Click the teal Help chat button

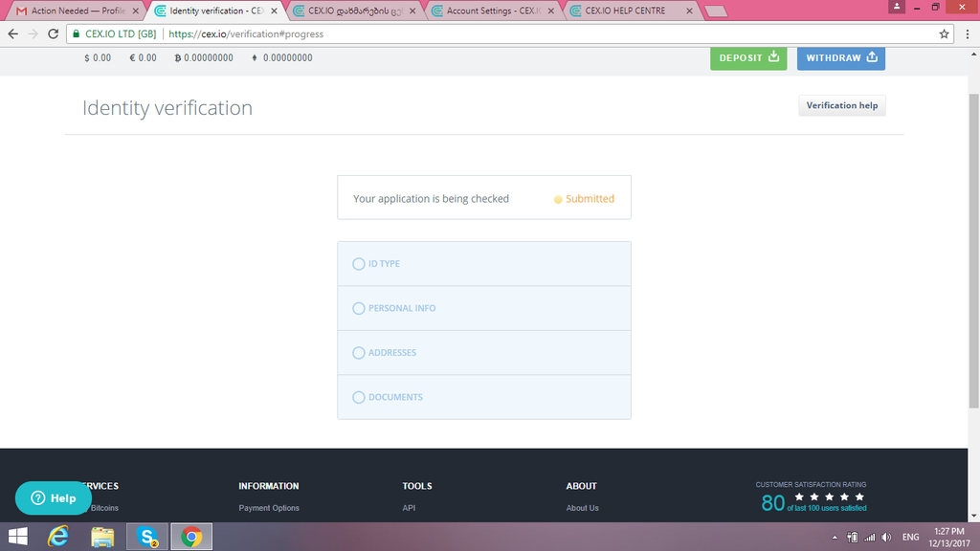coord(54,497)
